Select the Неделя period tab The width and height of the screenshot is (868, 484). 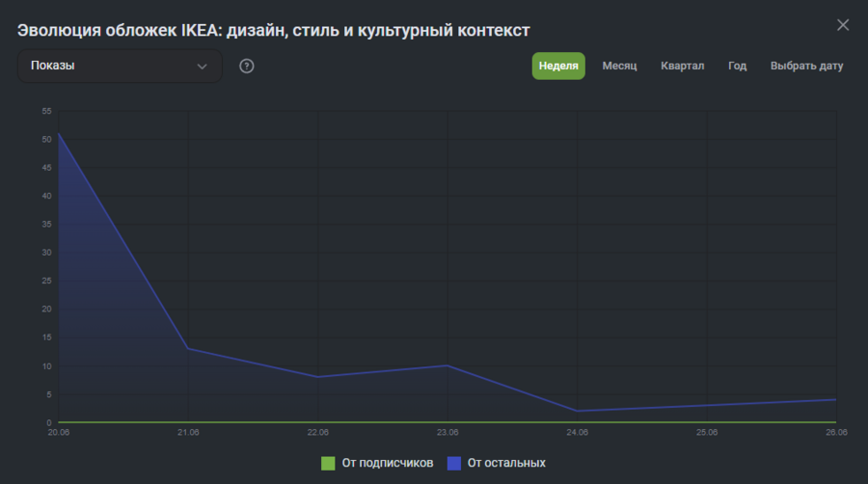[x=558, y=66]
